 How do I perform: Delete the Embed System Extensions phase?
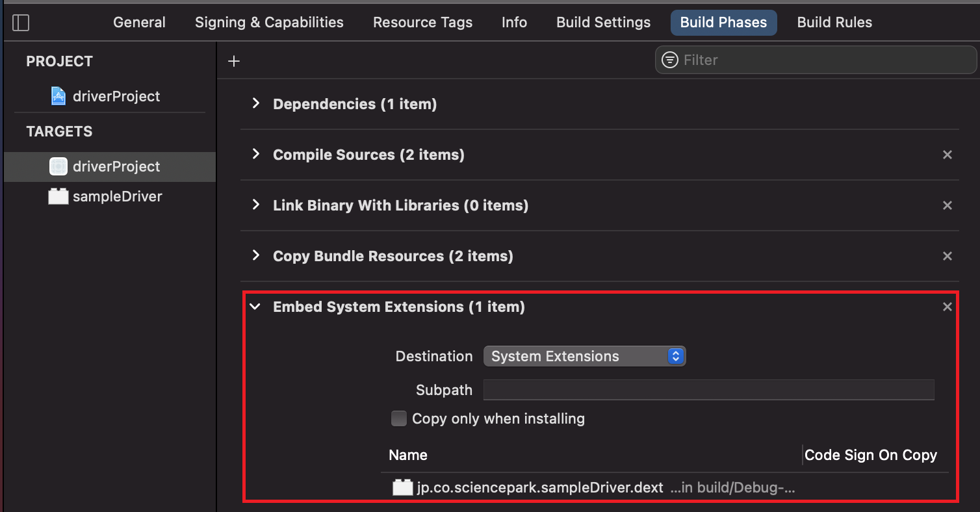[x=948, y=307]
